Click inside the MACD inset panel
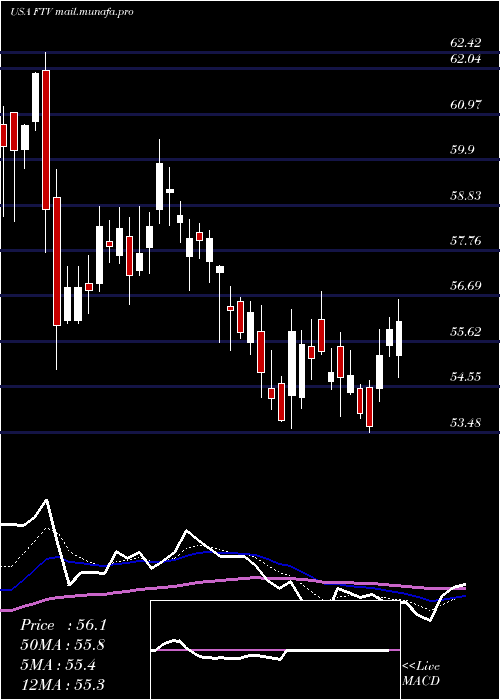 [x=275, y=650]
